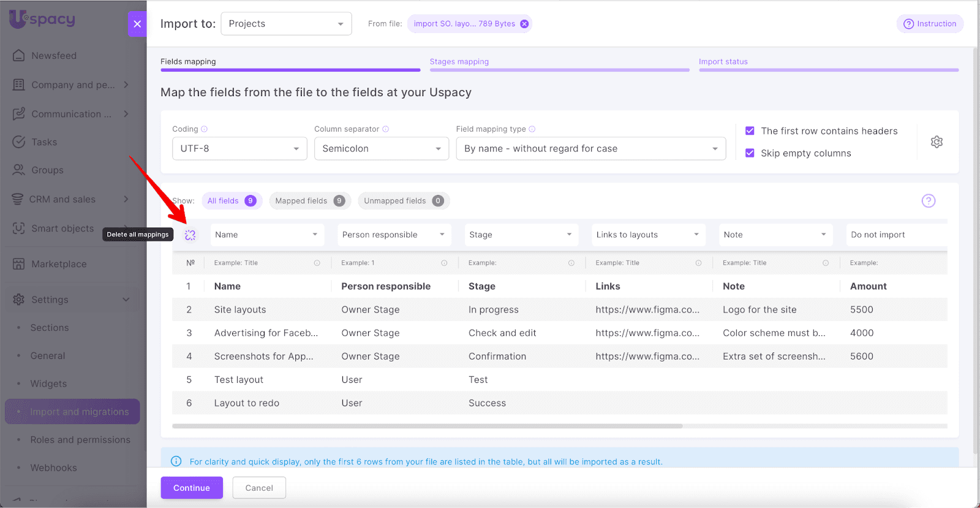Remove the attached import file chip
This screenshot has width=980, height=508.
click(524, 24)
